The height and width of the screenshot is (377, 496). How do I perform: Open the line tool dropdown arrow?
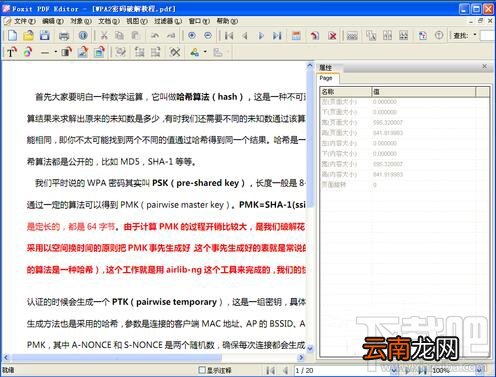click(55, 52)
